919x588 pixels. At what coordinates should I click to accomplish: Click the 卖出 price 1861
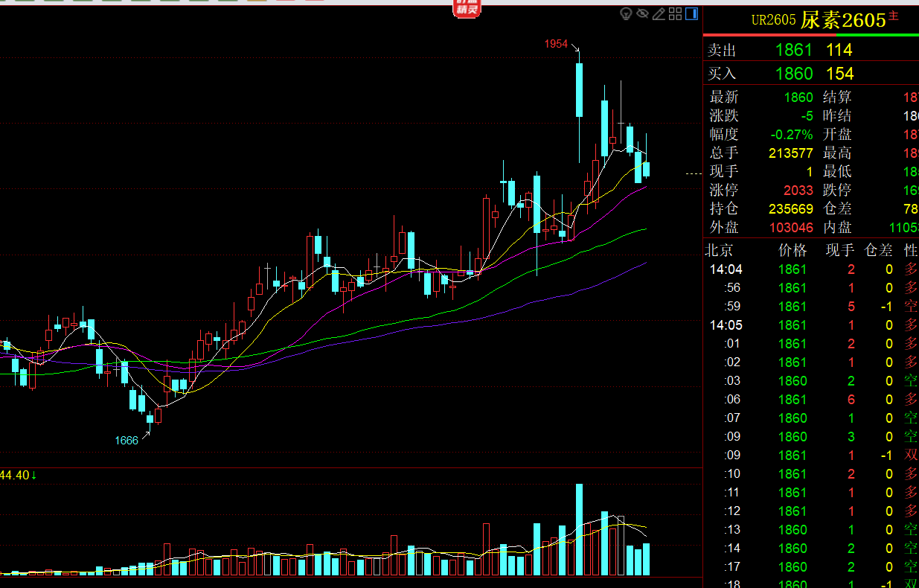pos(793,51)
